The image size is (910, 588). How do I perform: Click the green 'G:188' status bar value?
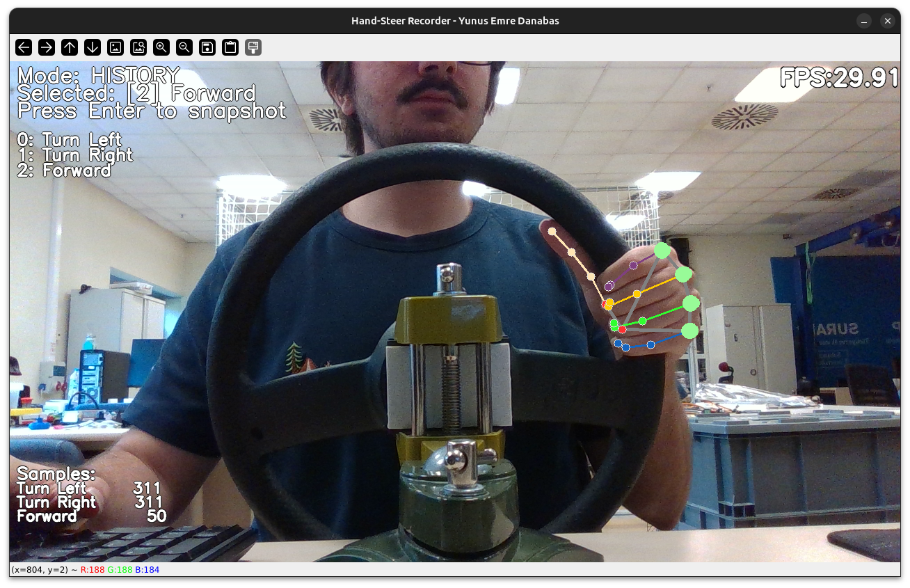pos(120,570)
